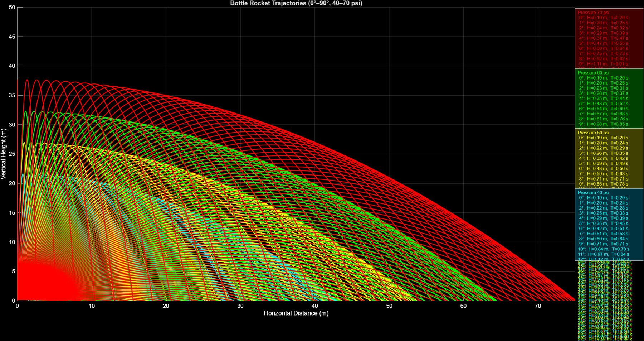Viewport: 644px width, 341px height.
Task: Click the plot title 'Bottle Rocket Trajectories (0°–90°, 40–70 psi)'
Action: point(296,3)
